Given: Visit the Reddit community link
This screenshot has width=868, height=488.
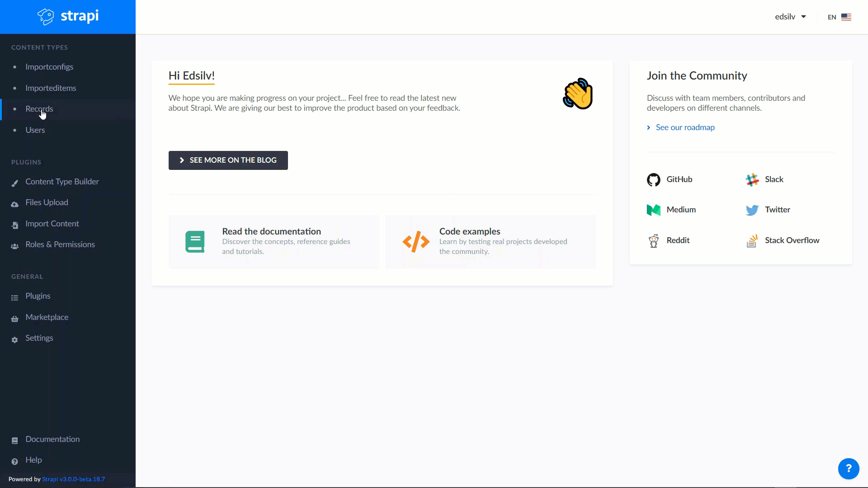Looking at the screenshot, I should tap(669, 241).
